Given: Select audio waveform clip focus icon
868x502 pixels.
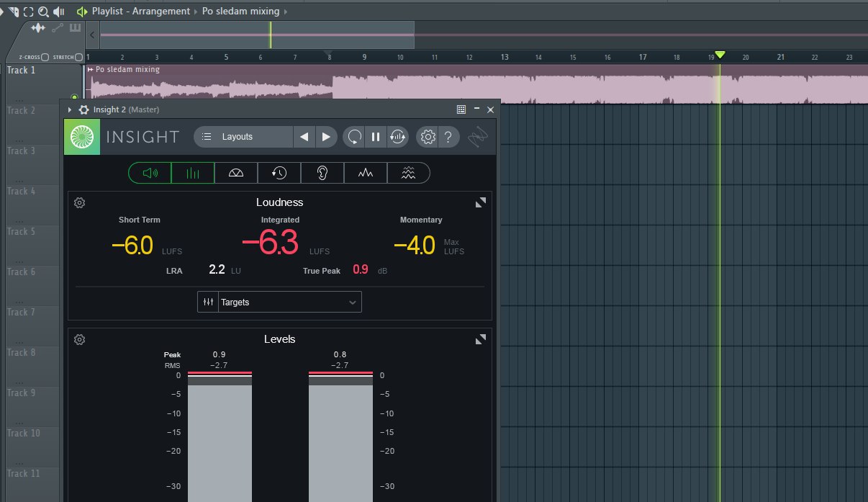Looking at the screenshot, I should tap(38, 28).
